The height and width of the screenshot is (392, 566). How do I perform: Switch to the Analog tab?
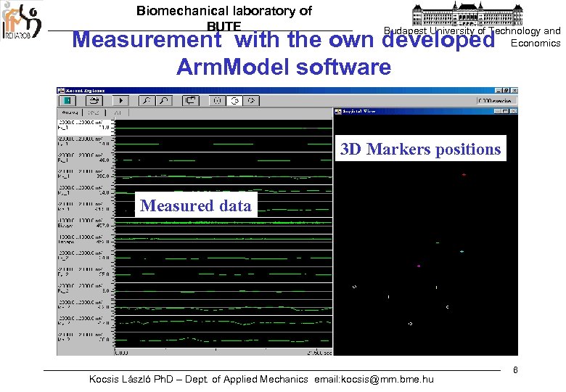pyautogui.click(x=70, y=113)
